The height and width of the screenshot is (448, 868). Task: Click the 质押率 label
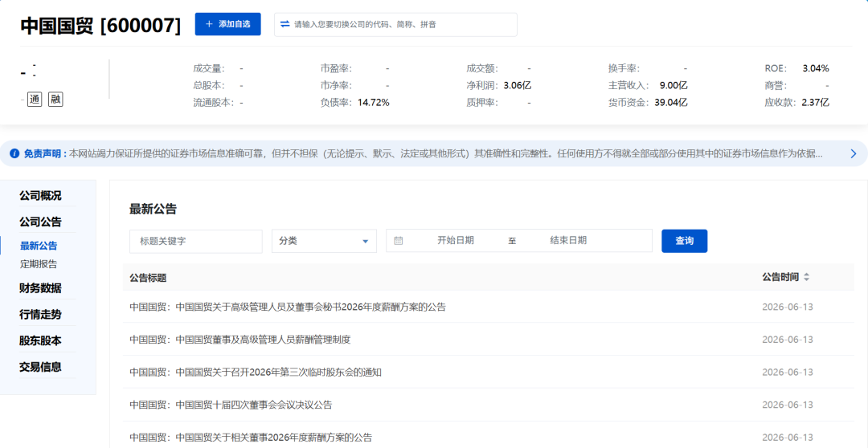click(482, 102)
